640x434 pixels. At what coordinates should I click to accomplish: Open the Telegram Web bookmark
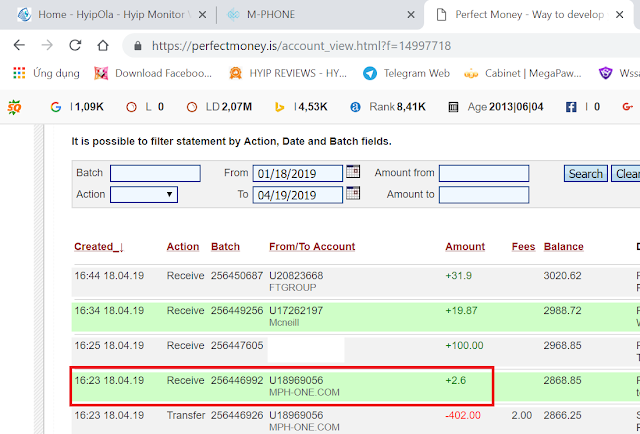407,73
